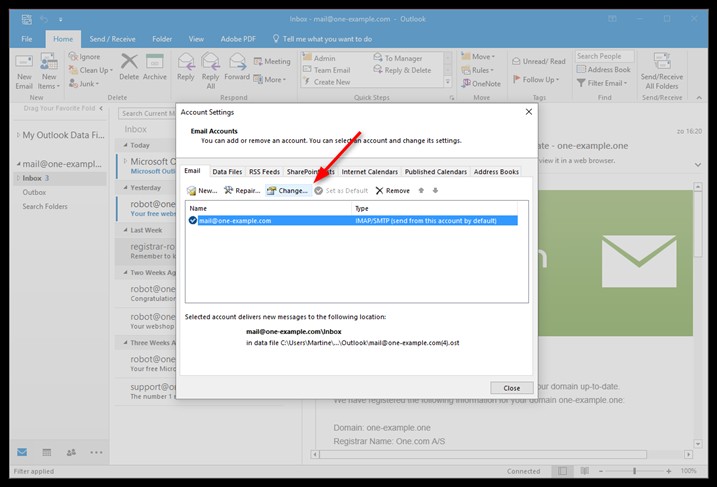This screenshot has height=487, width=717.
Task: Collapse the Today message group
Action: click(x=126, y=145)
